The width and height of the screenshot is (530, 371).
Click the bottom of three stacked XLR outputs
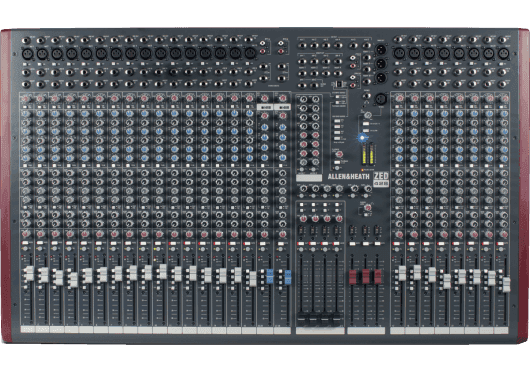[381, 77]
